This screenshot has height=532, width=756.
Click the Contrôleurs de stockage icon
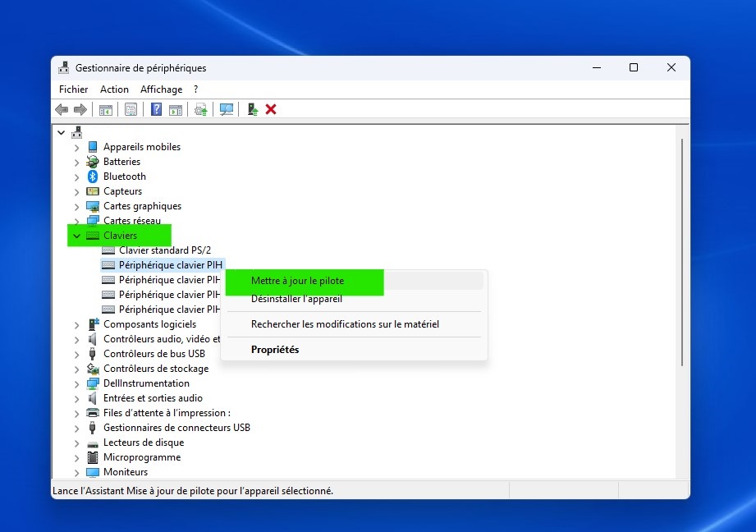[93, 369]
